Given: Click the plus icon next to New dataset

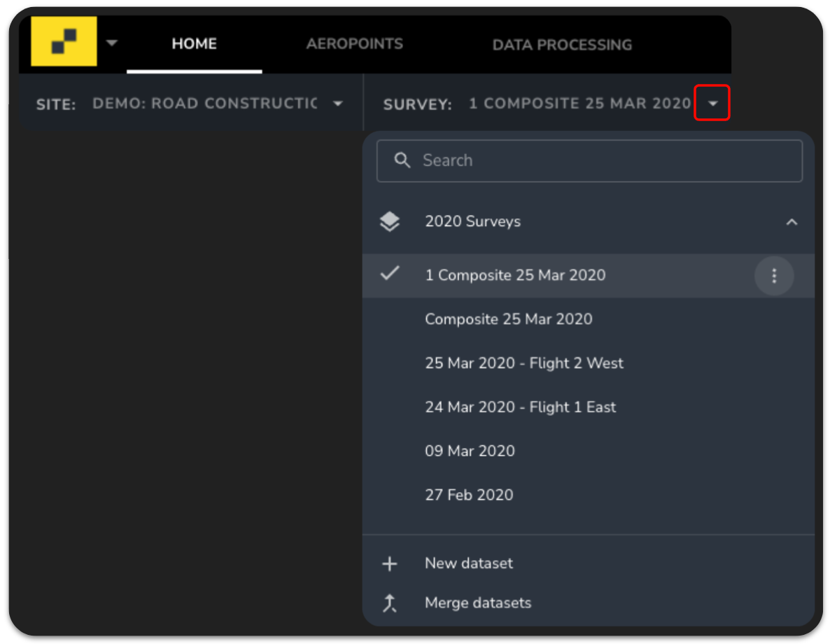Looking at the screenshot, I should (390, 563).
